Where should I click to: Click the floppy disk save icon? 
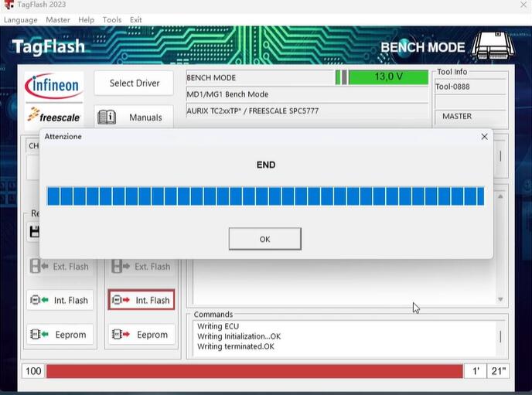point(34,232)
